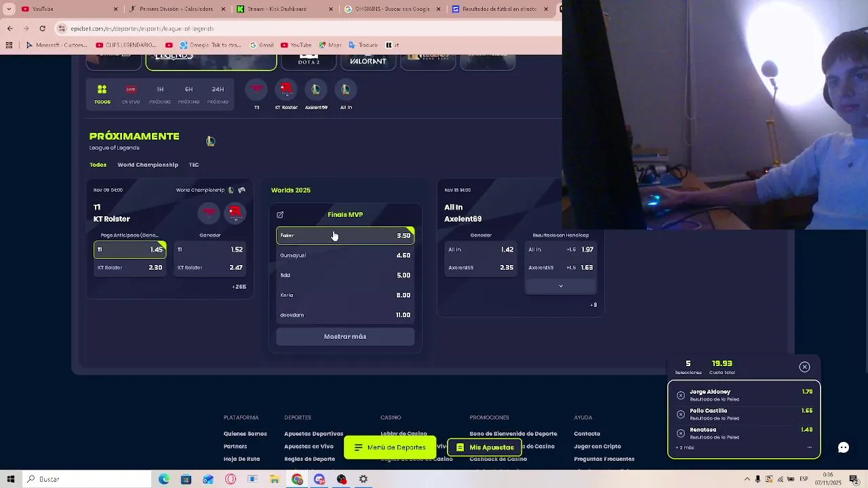
Task: Remove Jorge Aldoney from bet slip
Action: click(681, 395)
